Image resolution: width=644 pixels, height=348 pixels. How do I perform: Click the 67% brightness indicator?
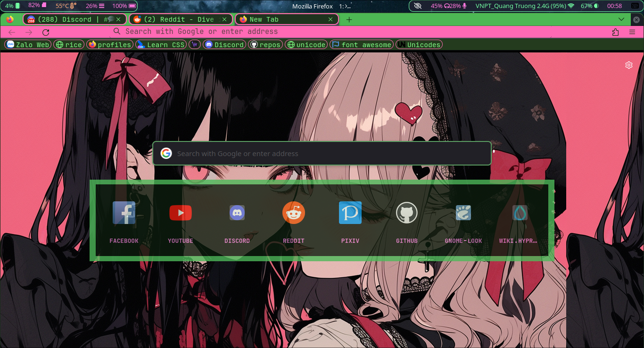(x=589, y=6)
